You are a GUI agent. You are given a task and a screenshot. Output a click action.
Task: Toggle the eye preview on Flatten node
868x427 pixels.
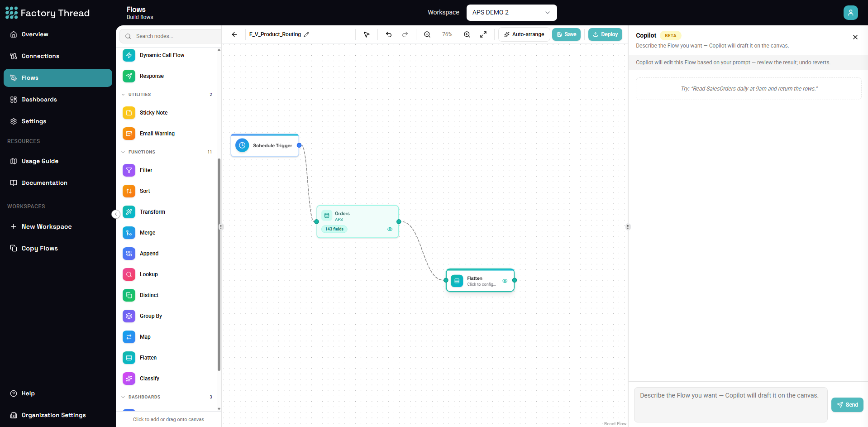click(505, 281)
